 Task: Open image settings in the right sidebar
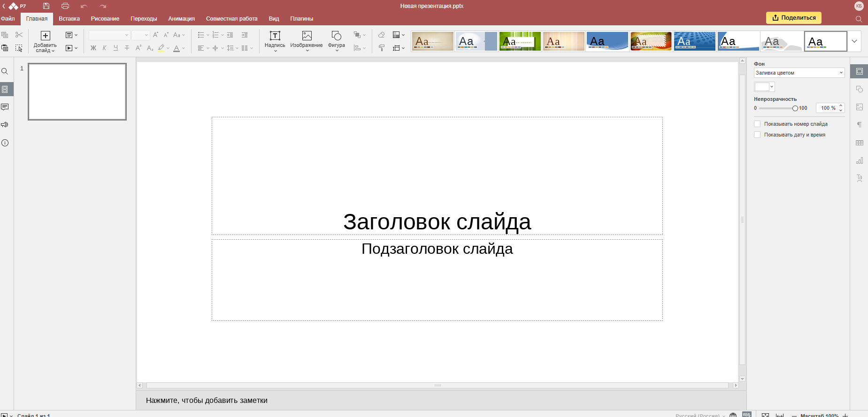859,107
